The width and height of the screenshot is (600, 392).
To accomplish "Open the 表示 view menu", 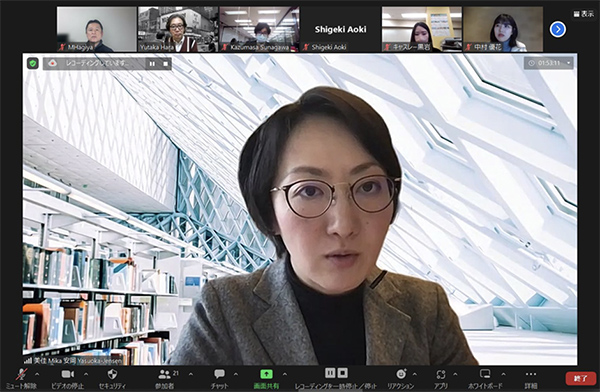I will (584, 14).
